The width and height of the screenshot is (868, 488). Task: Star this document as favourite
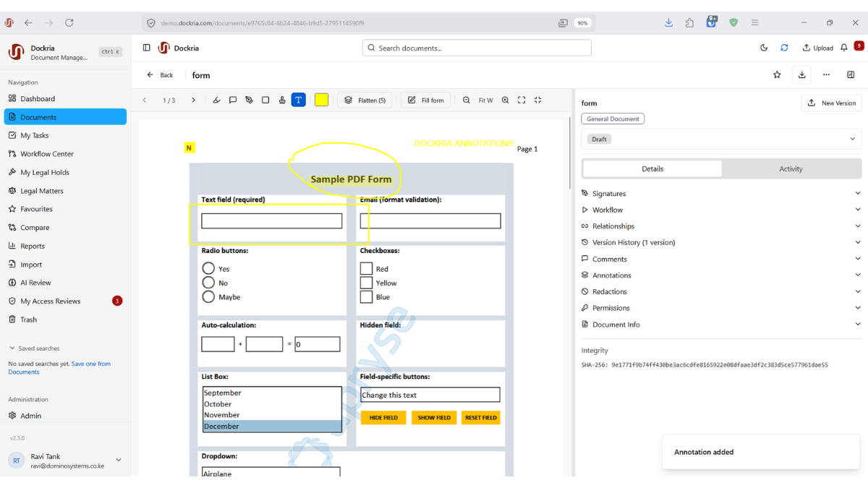(x=777, y=74)
